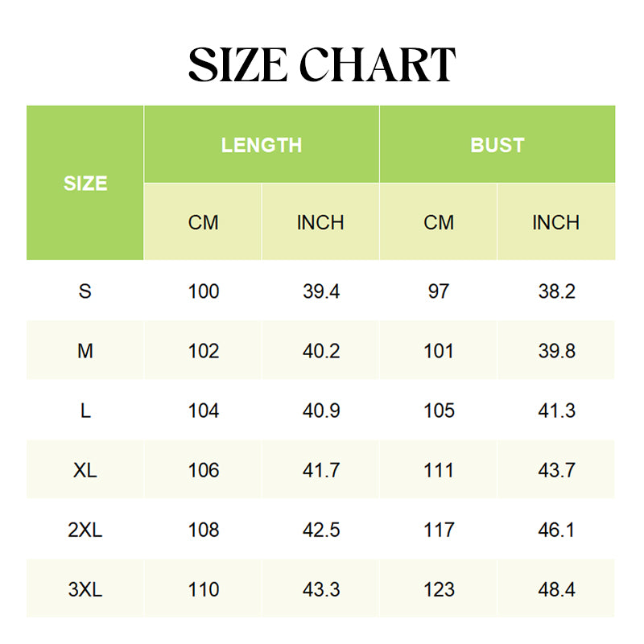Select the XL size row label
The width and height of the screenshot is (644, 644).
pyautogui.click(x=85, y=470)
